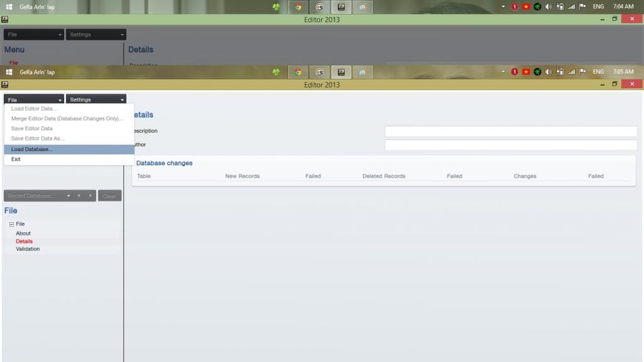This screenshot has height=362, width=644.
Task: Open the network signal bars near 7:05 AM clock
Action: 571,72
